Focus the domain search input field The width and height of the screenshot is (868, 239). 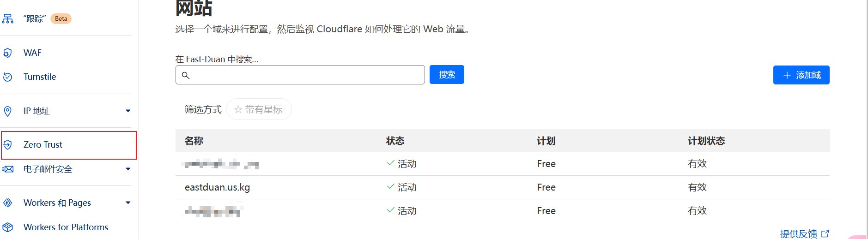click(x=305, y=75)
